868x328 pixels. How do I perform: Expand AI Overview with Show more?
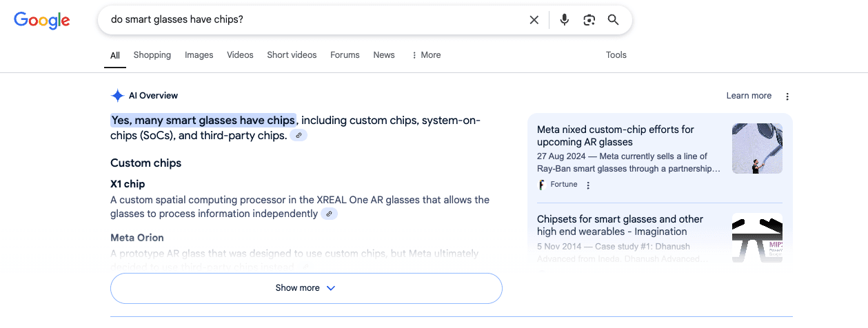click(306, 288)
